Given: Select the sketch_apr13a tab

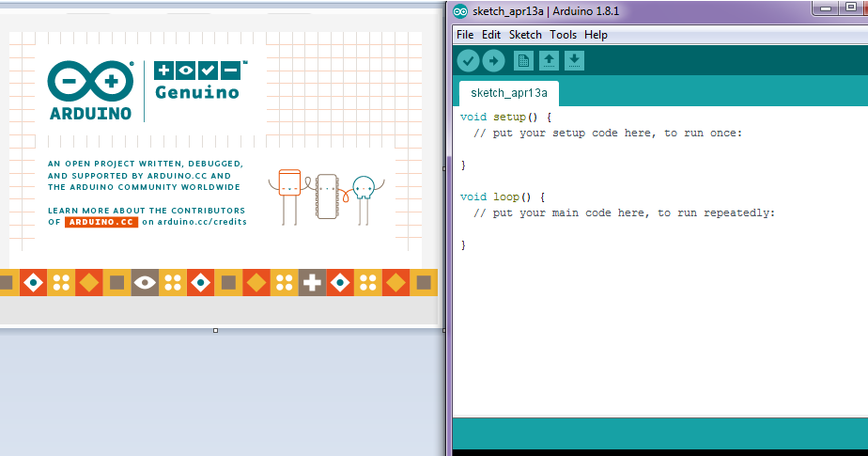Looking at the screenshot, I should [x=509, y=93].
